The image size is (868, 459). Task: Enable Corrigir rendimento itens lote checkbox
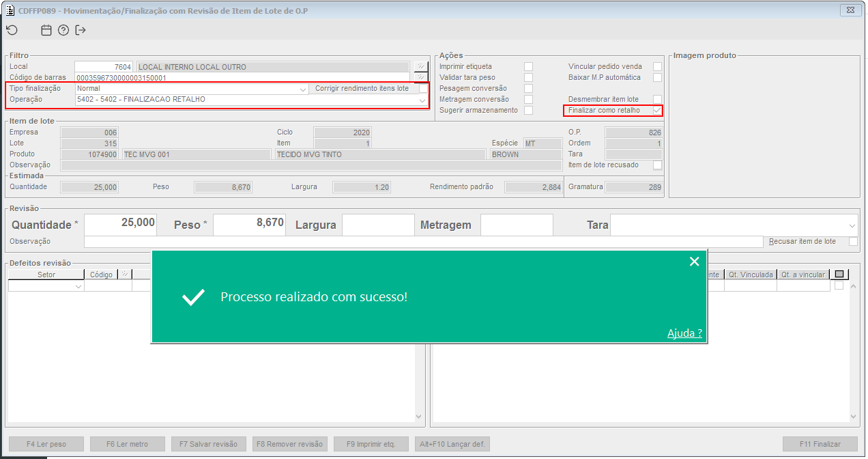423,88
